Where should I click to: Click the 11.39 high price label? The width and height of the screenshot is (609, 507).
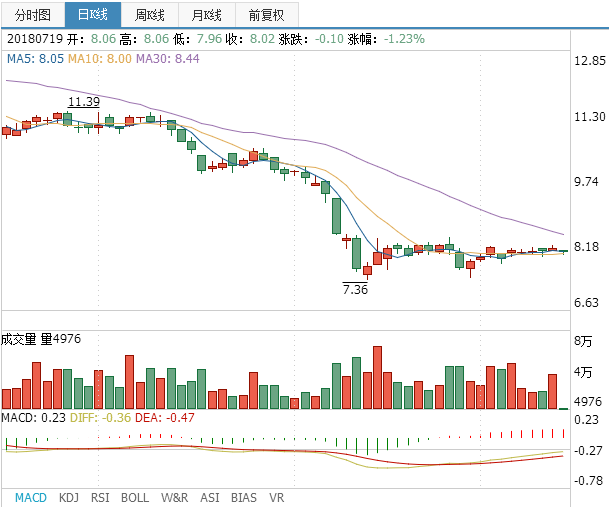click(x=84, y=102)
